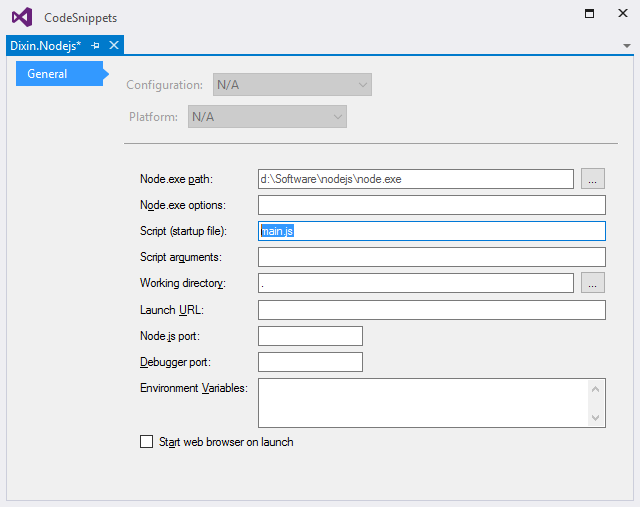
Task: Click the Node.js port field
Action: pos(310,336)
